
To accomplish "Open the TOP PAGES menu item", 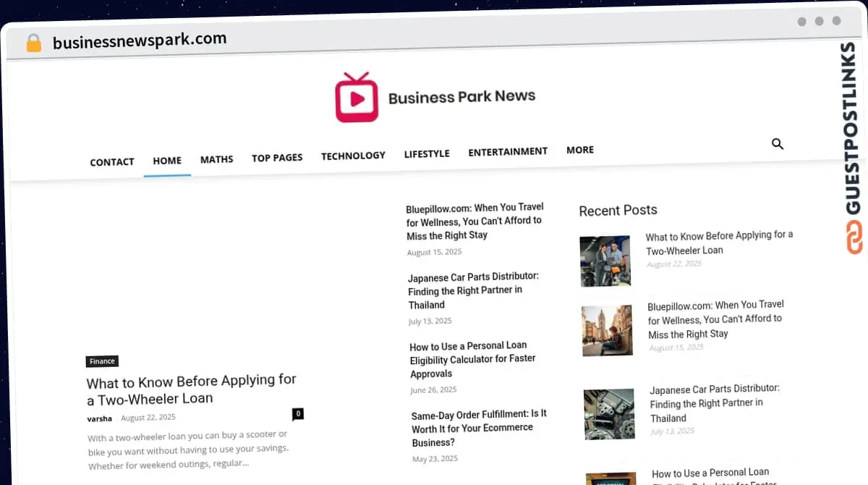I will (277, 157).
